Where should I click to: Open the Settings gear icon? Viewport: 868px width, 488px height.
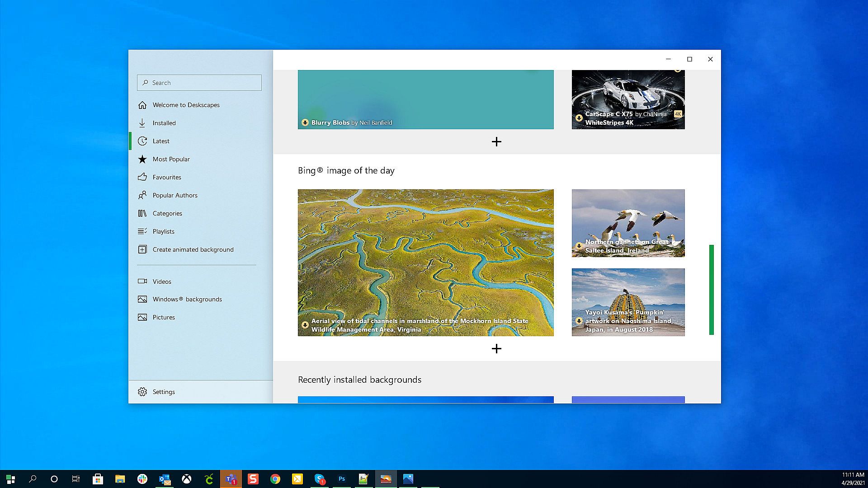tap(142, 392)
